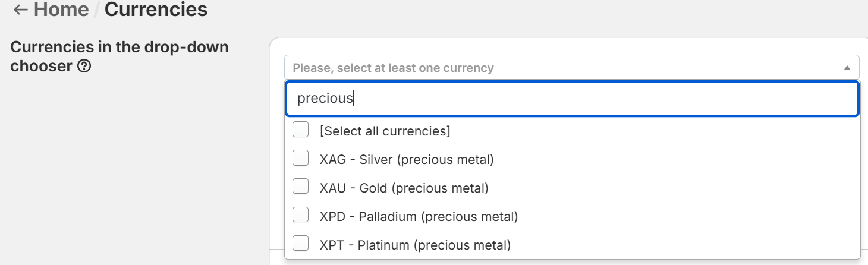Image resolution: width=868 pixels, height=265 pixels.
Task: Check the XPT Platinum checkbox
Action: (301, 244)
